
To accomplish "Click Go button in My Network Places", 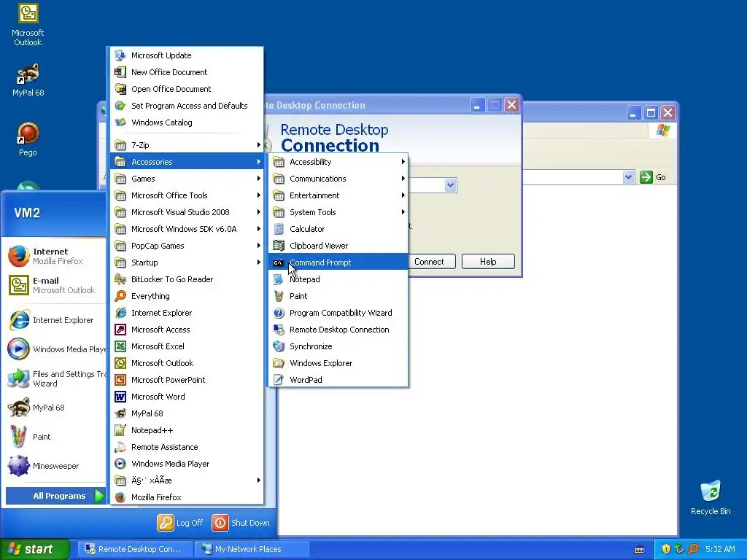I will point(653,177).
